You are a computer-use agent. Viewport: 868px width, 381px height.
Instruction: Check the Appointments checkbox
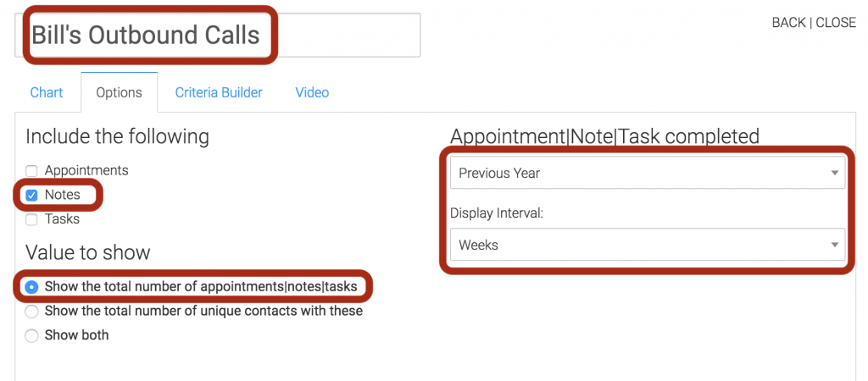[31, 171]
